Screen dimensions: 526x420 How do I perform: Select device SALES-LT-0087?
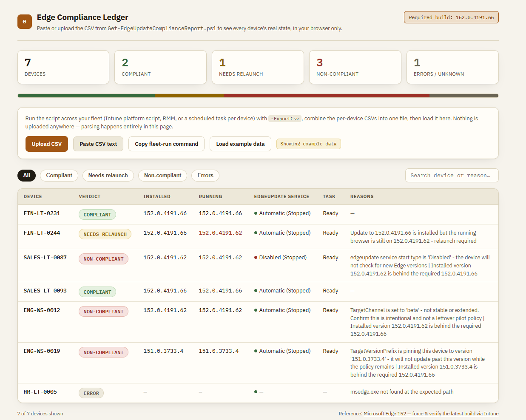45,258
